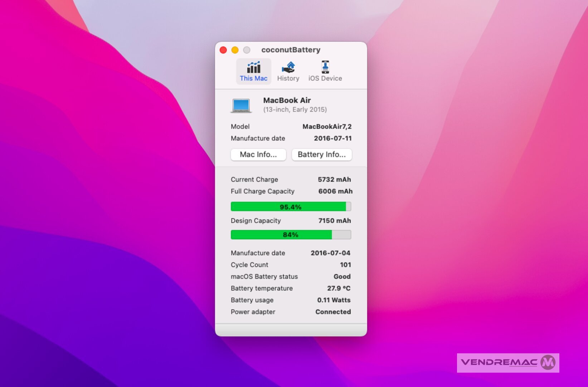588x387 pixels.
Task: Close the coconutBattery window
Action: click(x=223, y=50)
